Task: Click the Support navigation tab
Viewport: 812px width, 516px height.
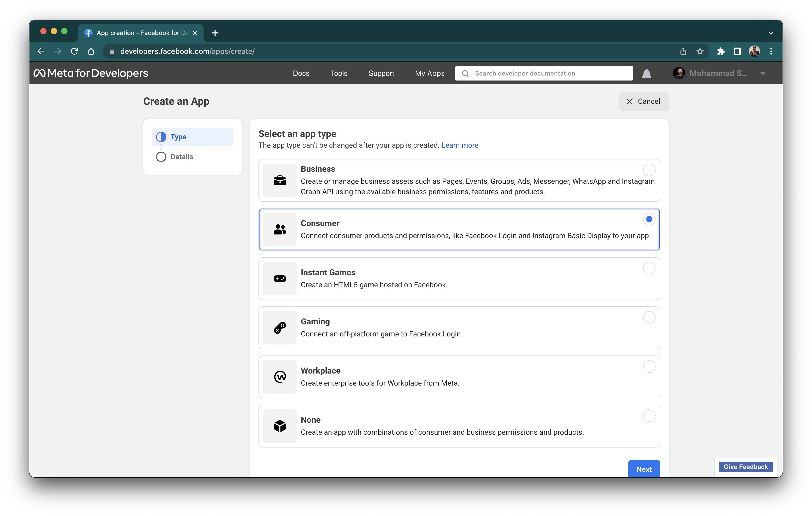Action: click(x=381, y=73)
